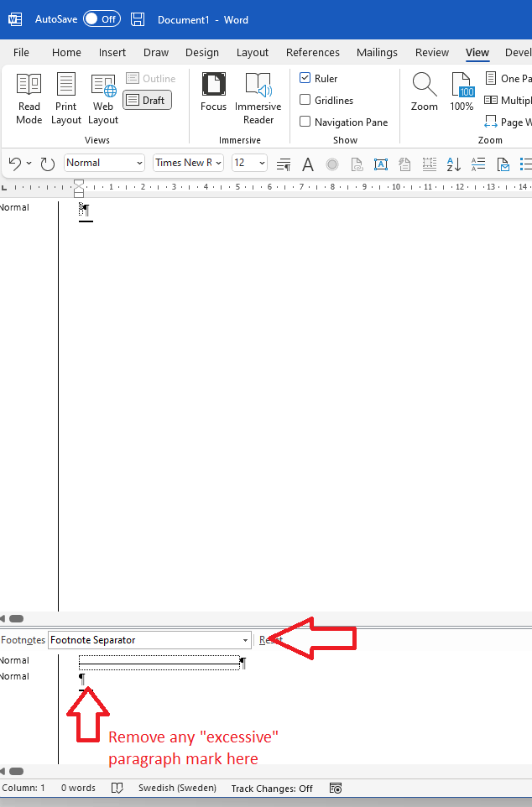
Task: Open the Review tab
Action: [432, 53]
